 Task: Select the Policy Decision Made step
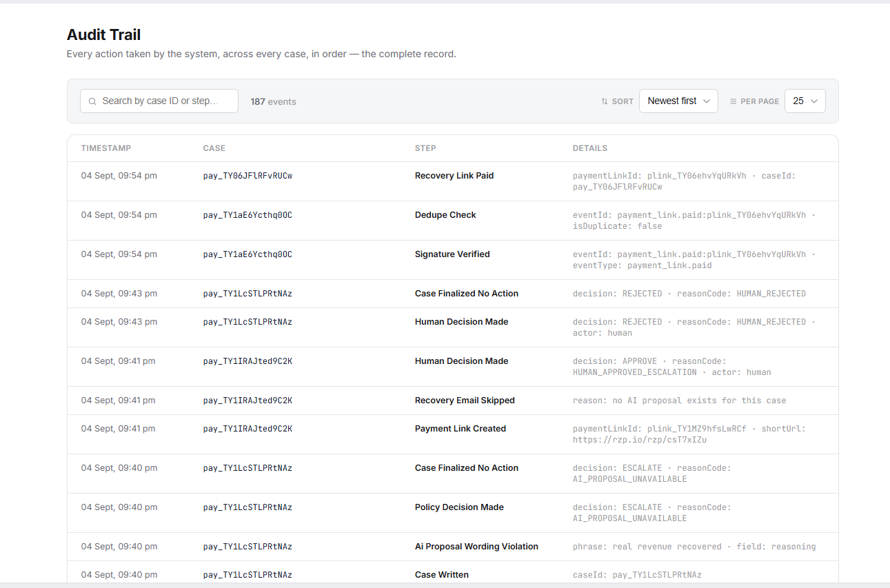tap(459, 507)
